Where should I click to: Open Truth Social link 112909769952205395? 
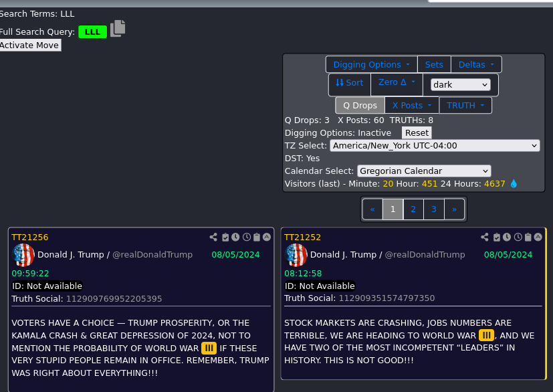click(114, 299)
